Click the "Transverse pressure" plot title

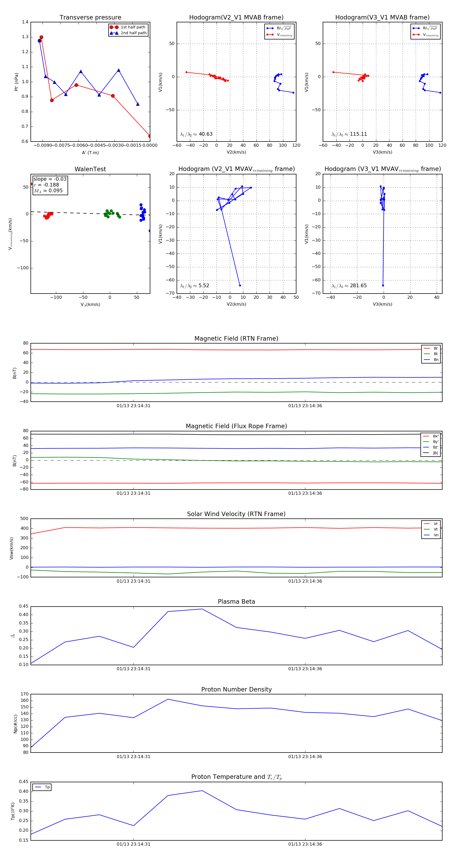(x=90, y=18)
